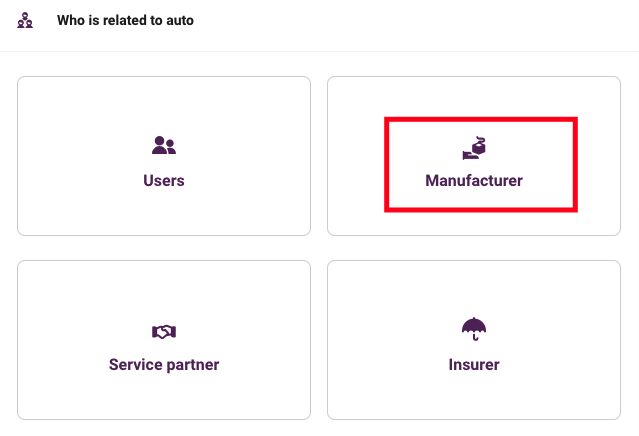Click the related-people icon in header
This screenshot has height=436, width=639.
coord(25,20)
